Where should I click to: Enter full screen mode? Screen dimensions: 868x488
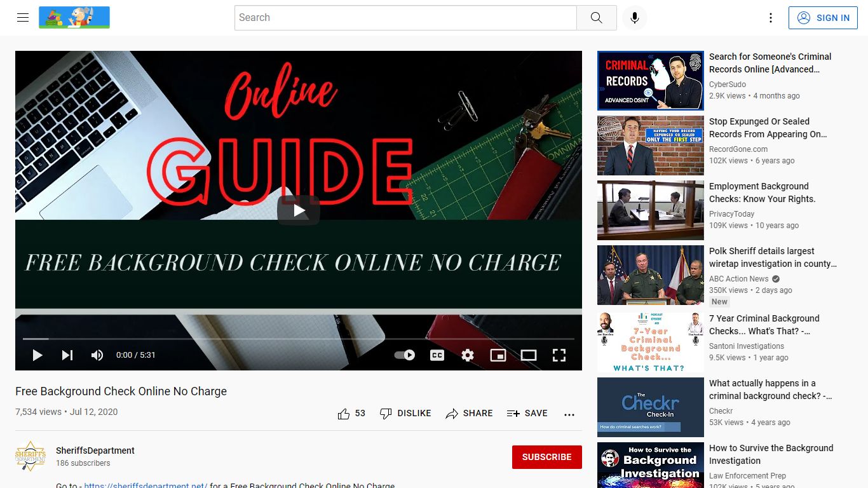tap(559, 355)
